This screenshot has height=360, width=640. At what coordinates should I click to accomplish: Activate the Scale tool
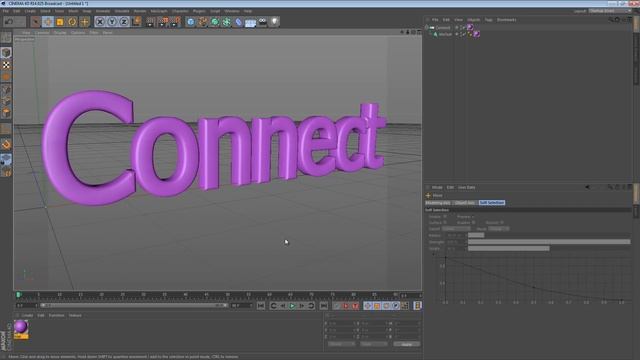coord(60,22)
